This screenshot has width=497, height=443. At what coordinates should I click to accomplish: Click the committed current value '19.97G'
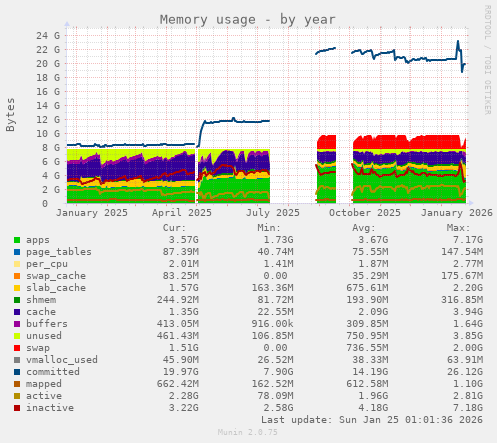point(181,372)
